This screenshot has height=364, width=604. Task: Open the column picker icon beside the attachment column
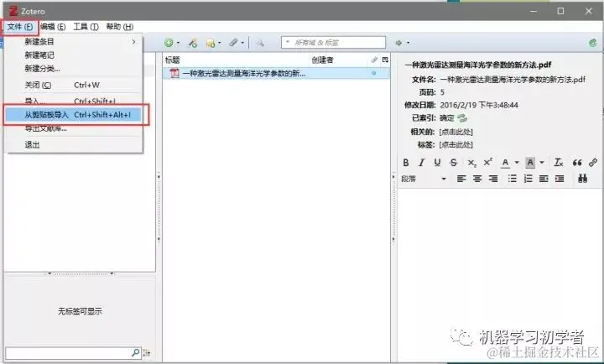coord(385,60)
